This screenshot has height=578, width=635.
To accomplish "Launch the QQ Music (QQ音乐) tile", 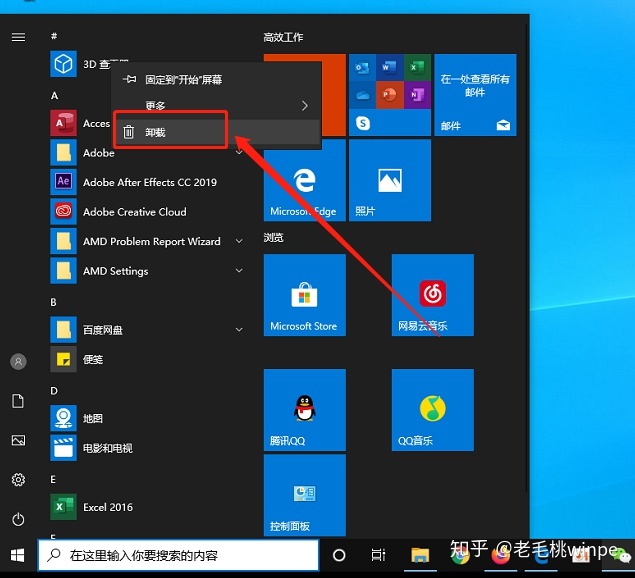I will pyautogui.click(x=433, y=410).
